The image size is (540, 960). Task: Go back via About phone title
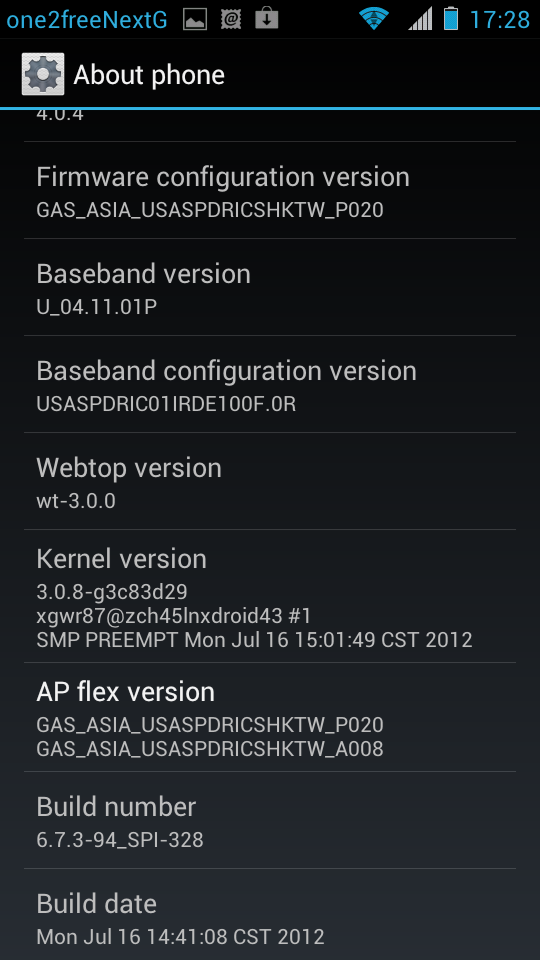149,75
